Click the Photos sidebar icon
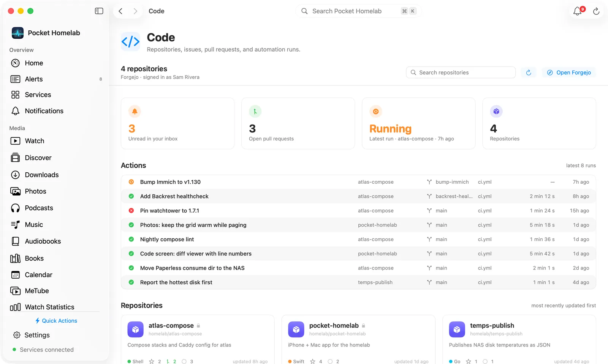Viewport: 608px width, 364px height. pos(15,191)
